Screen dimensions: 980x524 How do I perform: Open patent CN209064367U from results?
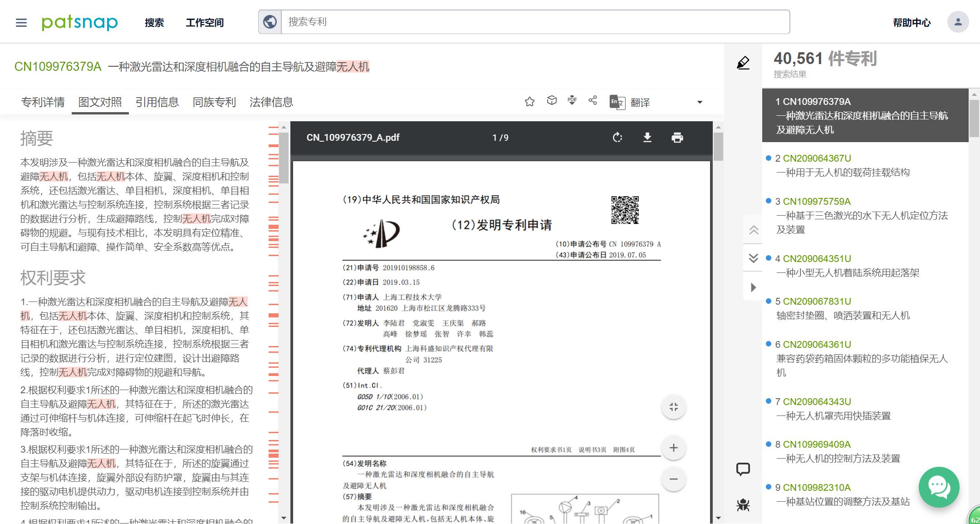pyautogui.click(x=817, y=158)
